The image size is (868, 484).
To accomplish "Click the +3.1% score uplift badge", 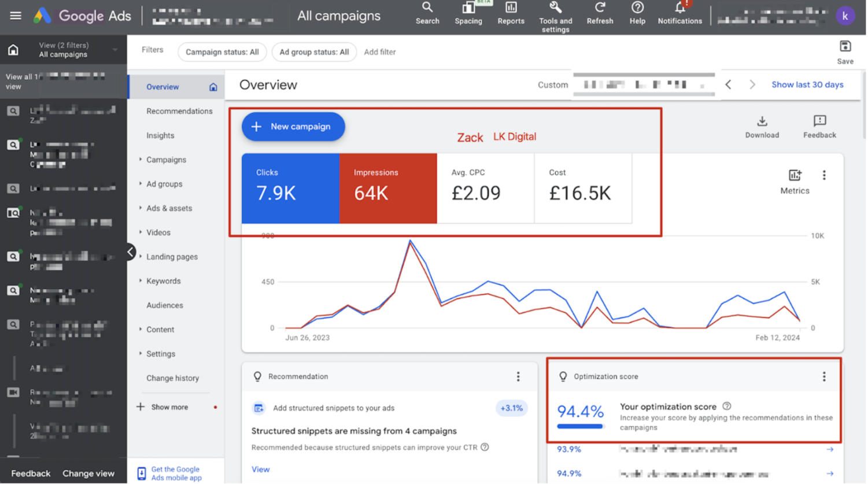I will (x=511, y=408).
